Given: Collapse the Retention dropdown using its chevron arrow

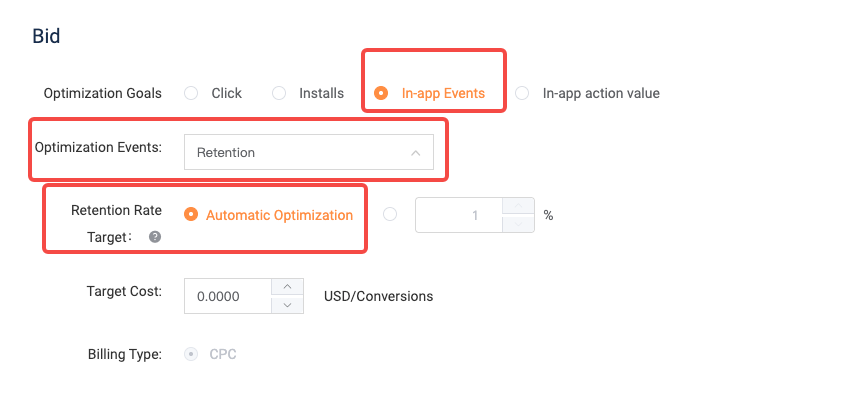Looking at the screenshot, I should tap(415, 153).
